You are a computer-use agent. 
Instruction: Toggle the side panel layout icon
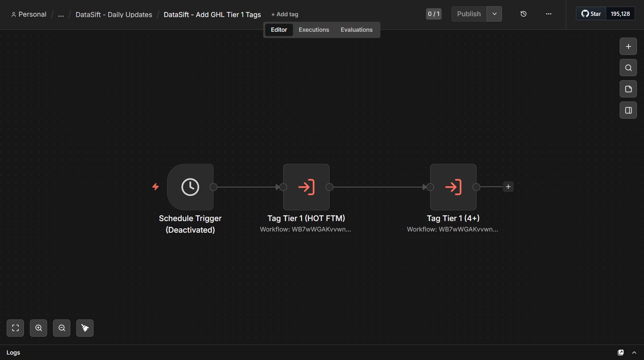tap(628, 110)
